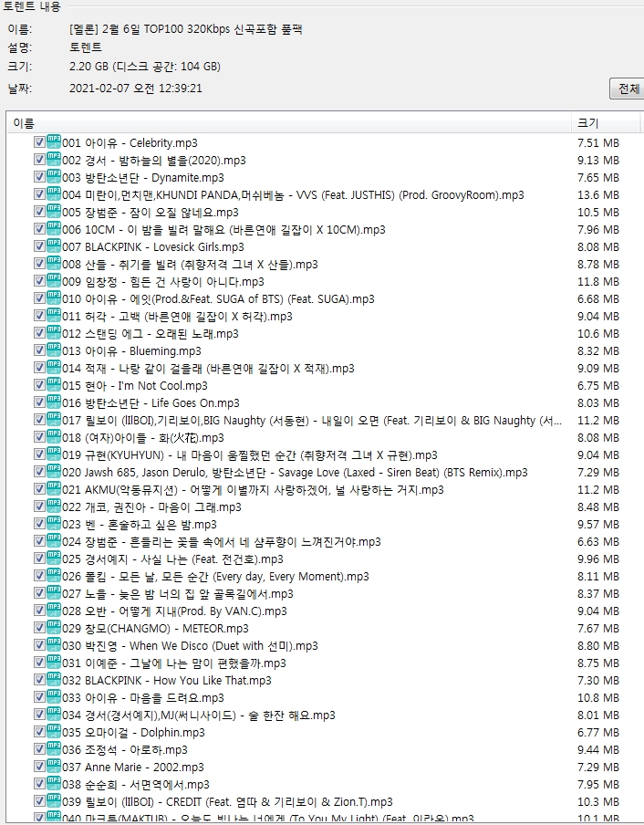The width and height of the screenshot is (644, 825).
Task: Deselect 010 아이유 - 에잇 checkbox
Action: [x=39, y=298]
